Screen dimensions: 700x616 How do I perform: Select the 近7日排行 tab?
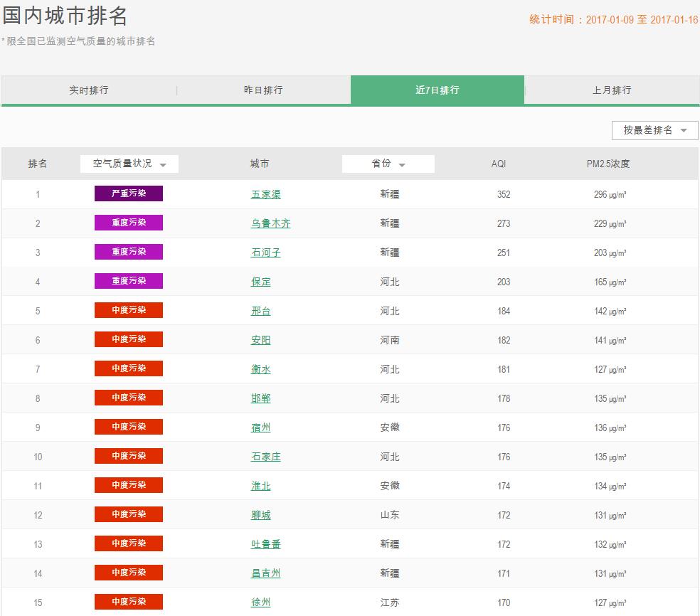tap(437, 90)
